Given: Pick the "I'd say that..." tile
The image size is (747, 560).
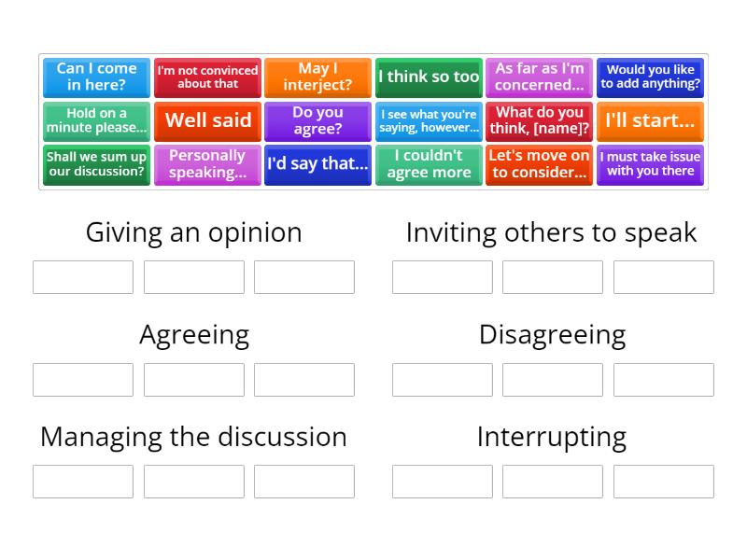Looking at the screenshot, I should [317, 164].
